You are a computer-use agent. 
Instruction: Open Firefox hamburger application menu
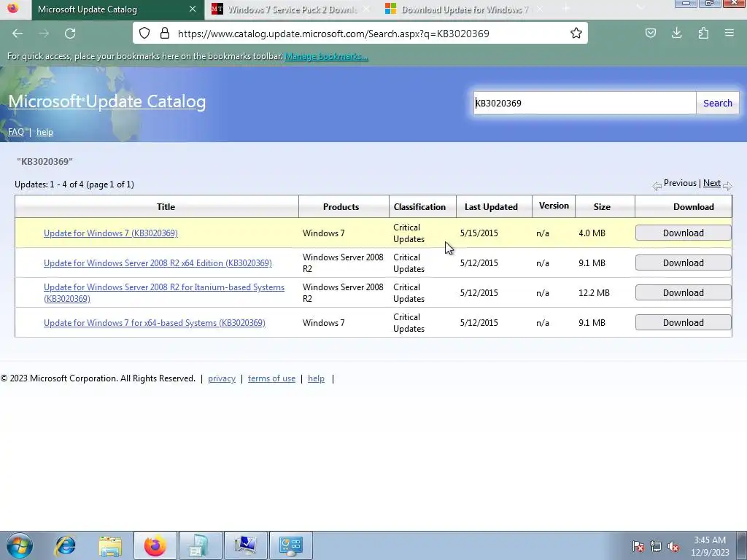click(x=729, y=33)
